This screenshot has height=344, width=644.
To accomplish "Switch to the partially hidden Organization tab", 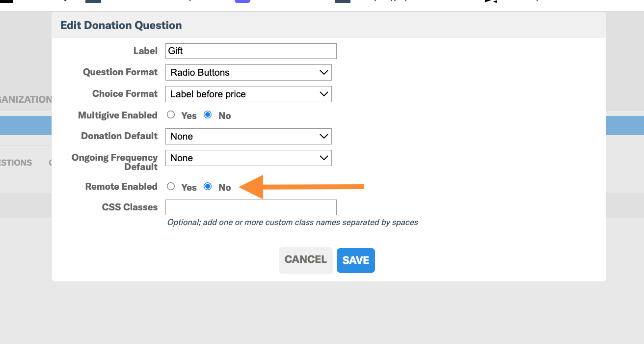I will tap(26, 99).
